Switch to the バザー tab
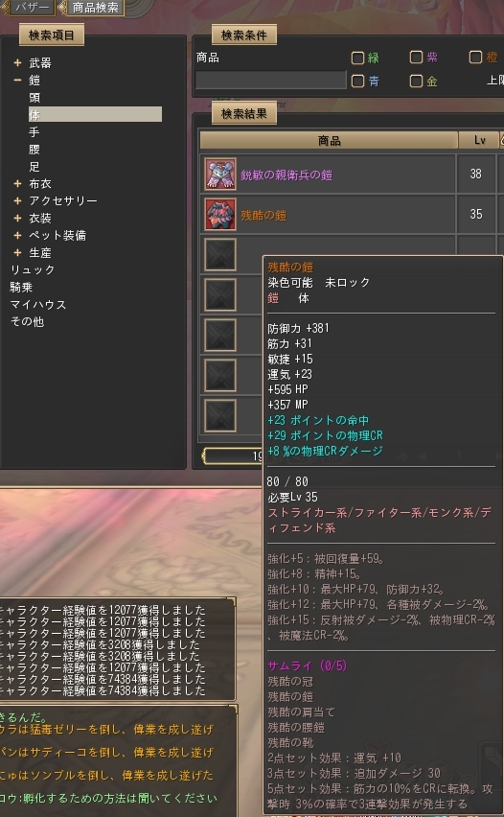The image size is (504, 817). pyautogui.click(x=32, y=8)
